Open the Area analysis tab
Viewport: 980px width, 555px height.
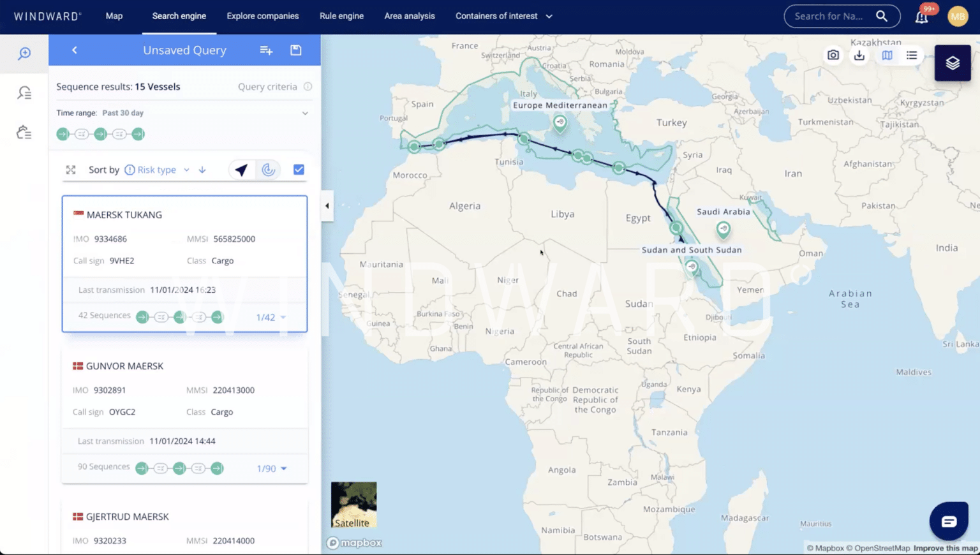[410, 16]
